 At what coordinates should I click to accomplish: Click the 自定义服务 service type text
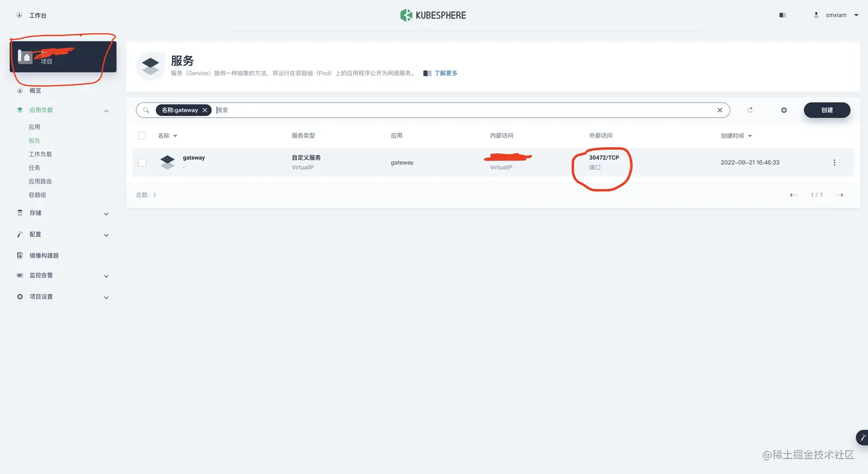(x=306, y=158)
